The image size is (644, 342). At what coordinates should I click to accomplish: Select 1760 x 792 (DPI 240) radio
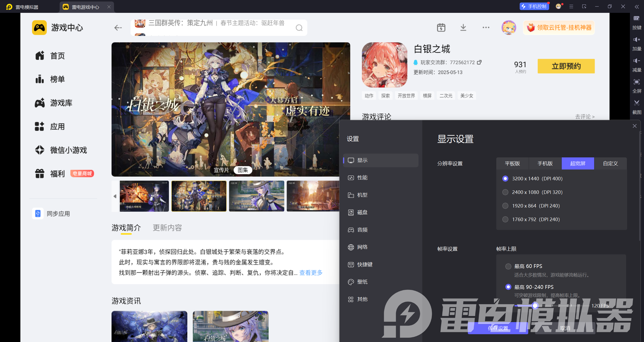(x=505, y=219)
